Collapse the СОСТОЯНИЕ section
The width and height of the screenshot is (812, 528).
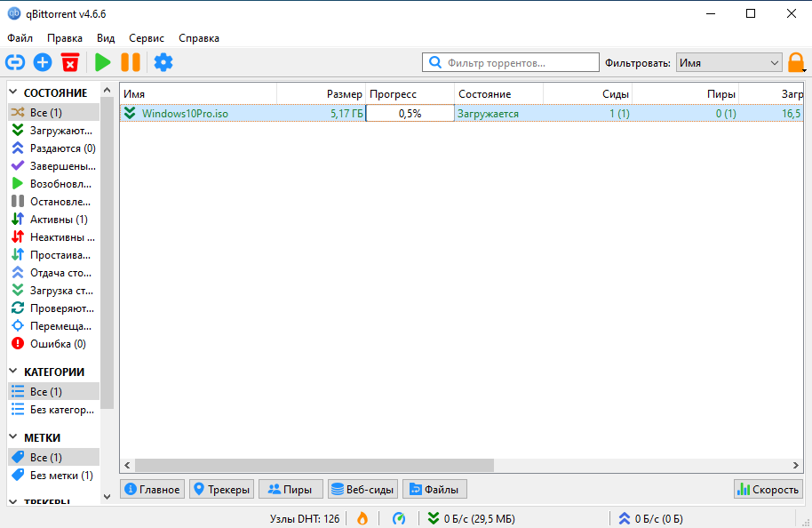13,92
